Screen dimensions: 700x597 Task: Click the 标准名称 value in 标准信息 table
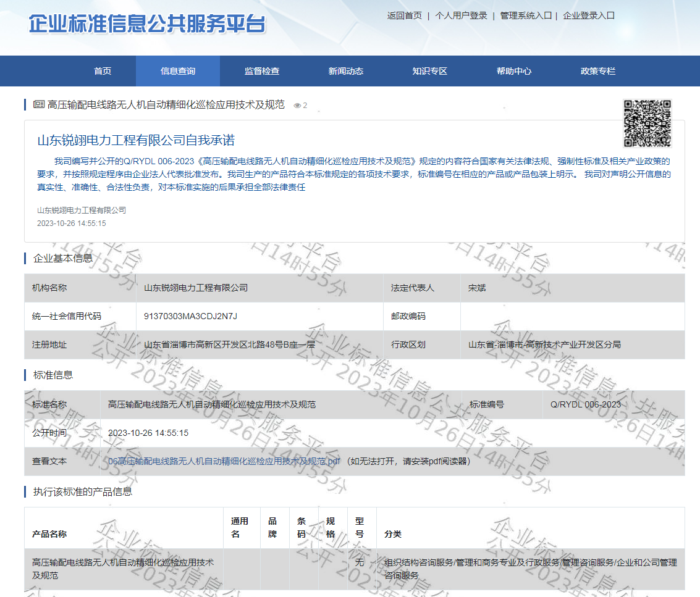[x=212, y=404]
